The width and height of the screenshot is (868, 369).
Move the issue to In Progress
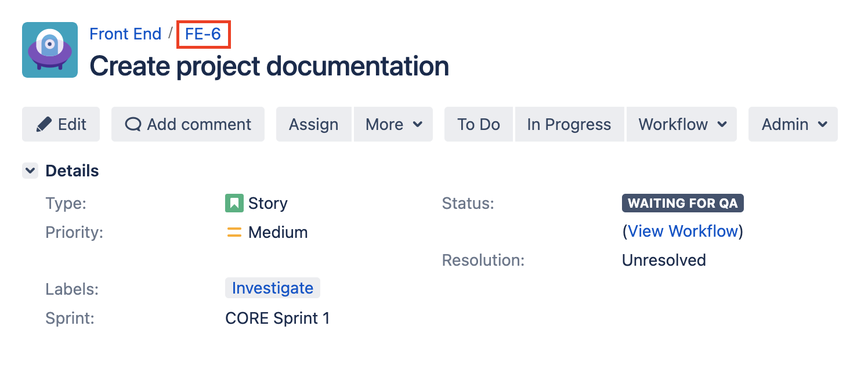tap(569, 124)
